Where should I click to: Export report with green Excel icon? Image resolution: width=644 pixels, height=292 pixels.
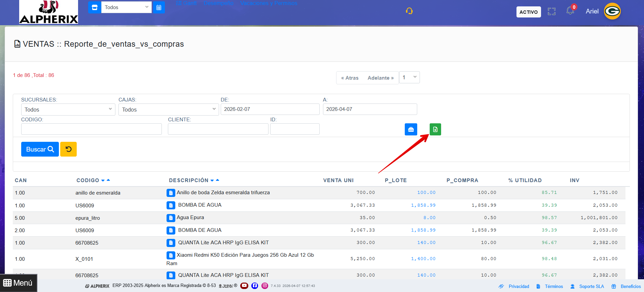[435, 129]
